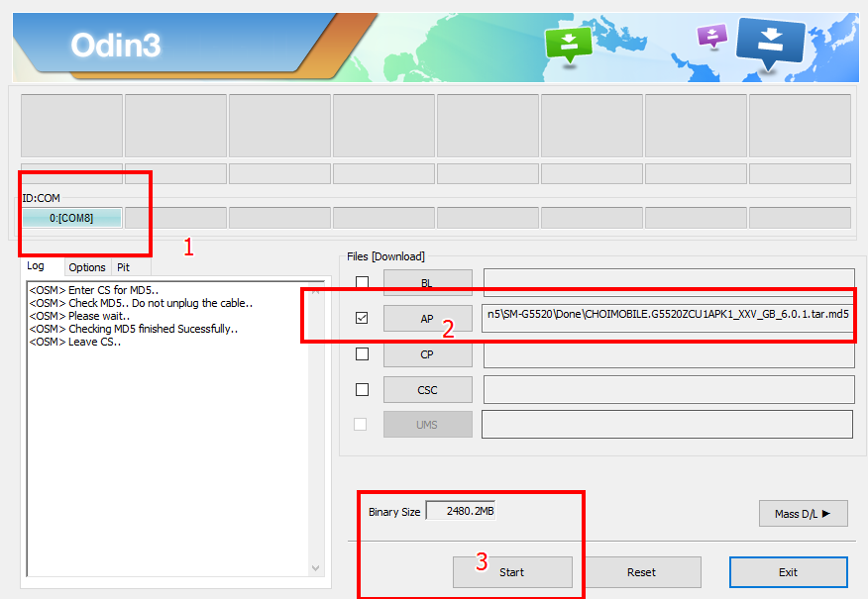The width and height of the screenshot is (868, 599).
Task: Select the 0:[COM8] port indicator
Action: [71, 218]
